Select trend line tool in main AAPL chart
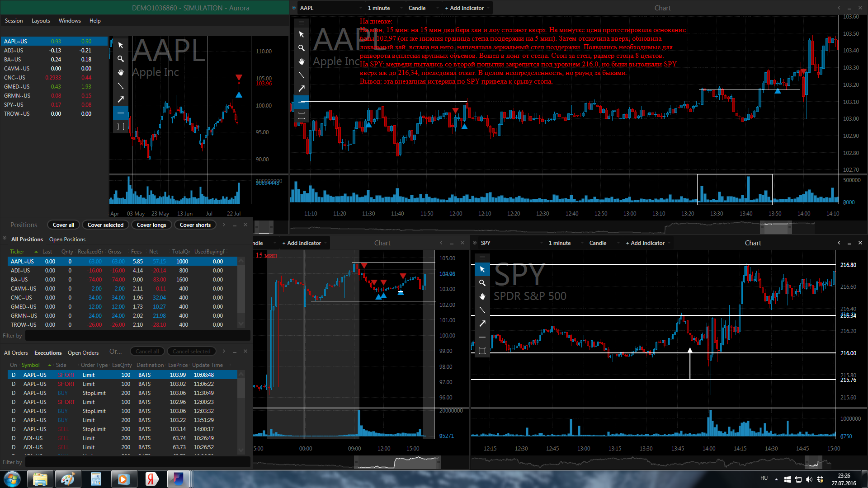 pos(302,75)
